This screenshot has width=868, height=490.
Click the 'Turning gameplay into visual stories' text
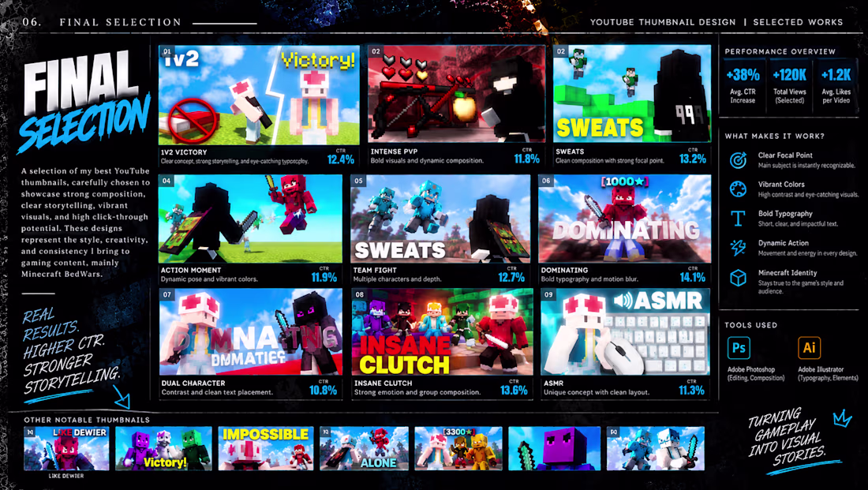pyautogui.click(x=786, y=437)
